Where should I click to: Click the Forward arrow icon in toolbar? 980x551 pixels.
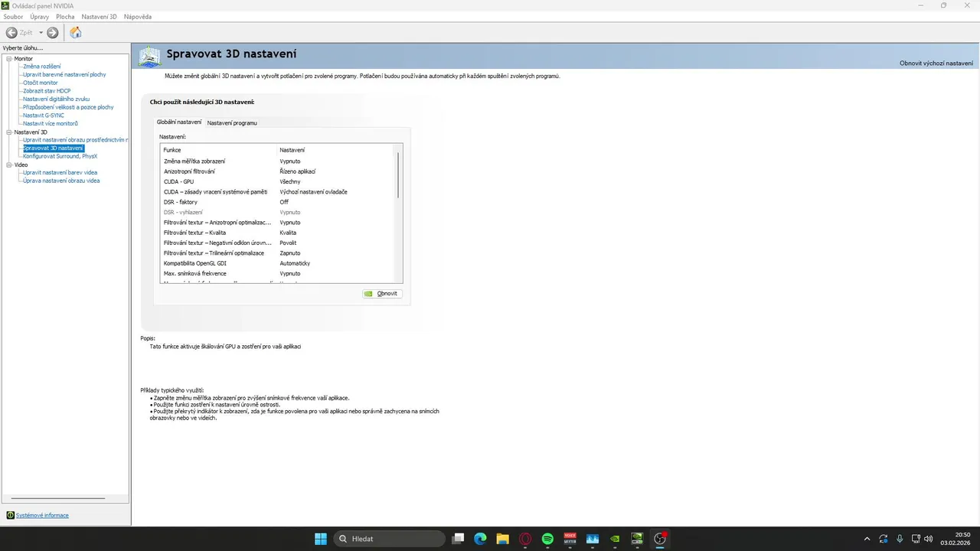coord(52,32)
